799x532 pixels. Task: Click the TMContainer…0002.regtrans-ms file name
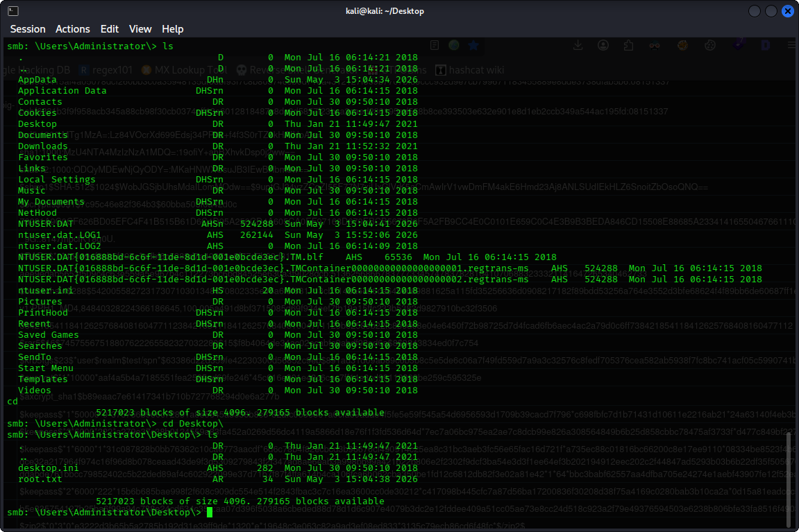pyautogui.click(x=273, y=280)
